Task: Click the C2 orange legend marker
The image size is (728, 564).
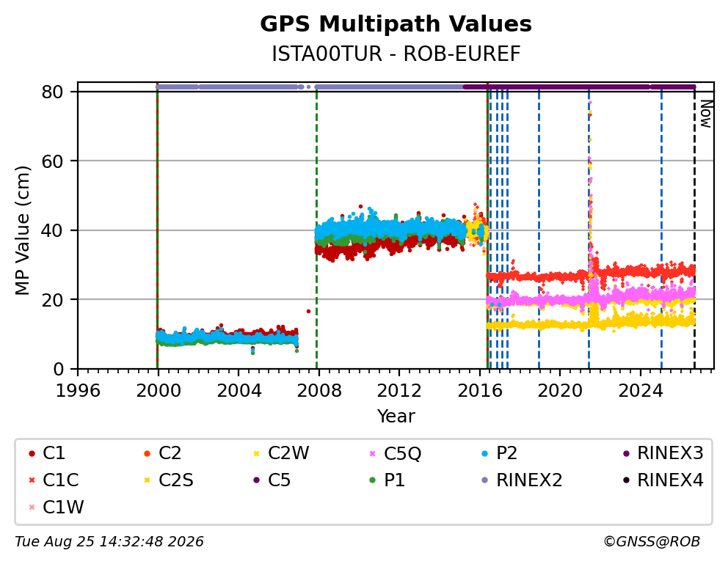Action: (148, 453)
